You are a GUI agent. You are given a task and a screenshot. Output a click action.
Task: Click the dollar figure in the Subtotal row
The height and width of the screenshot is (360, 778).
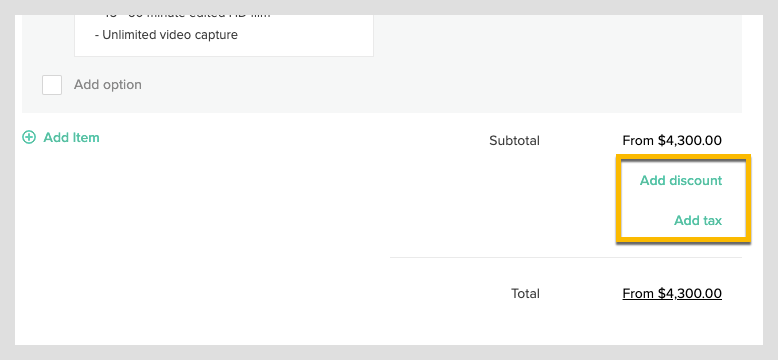point(690,141)
